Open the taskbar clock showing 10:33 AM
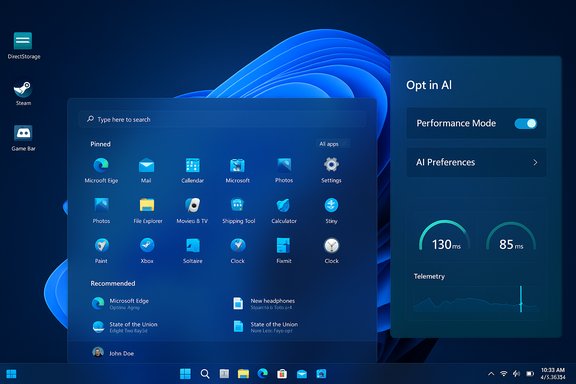 (552, 374)
